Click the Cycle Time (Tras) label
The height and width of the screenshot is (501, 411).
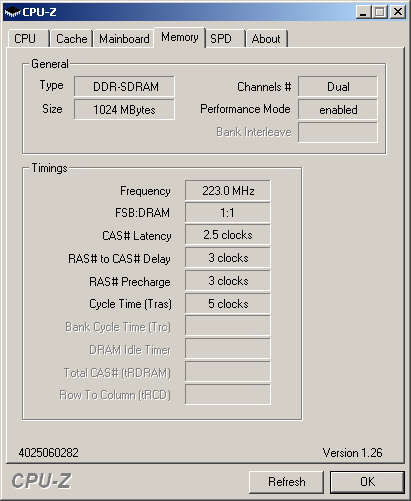point(130,304)
